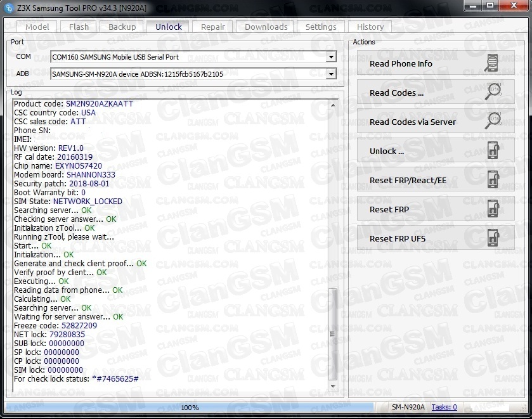This screenshot has width=532, height=419.
Task: Click the Reset FRP UFS phone icon
Action: coord(493,238)
